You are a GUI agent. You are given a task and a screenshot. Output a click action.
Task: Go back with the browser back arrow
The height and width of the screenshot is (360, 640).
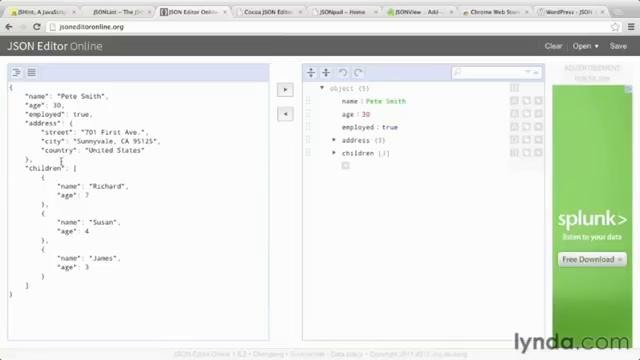click(x=9, y=27)
